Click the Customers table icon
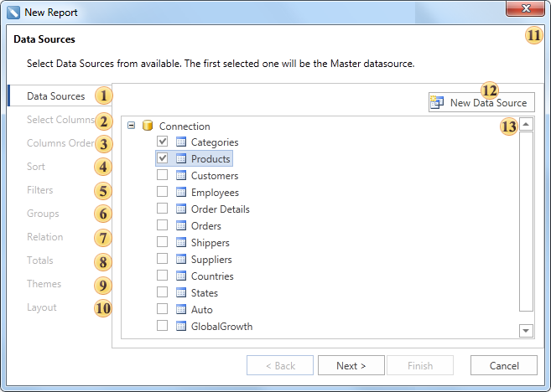Screen dimensions: 551x392 pyautogui.click(x=181, y=176)
